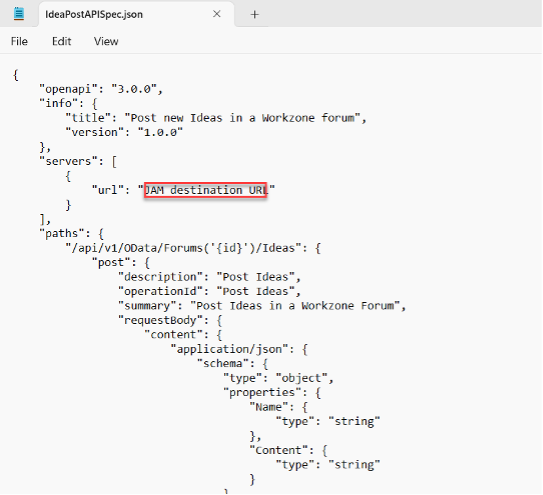Click the "version": "1.0.0" line
Viewport: 543px width, 495px height.
(x=124, y=132)
